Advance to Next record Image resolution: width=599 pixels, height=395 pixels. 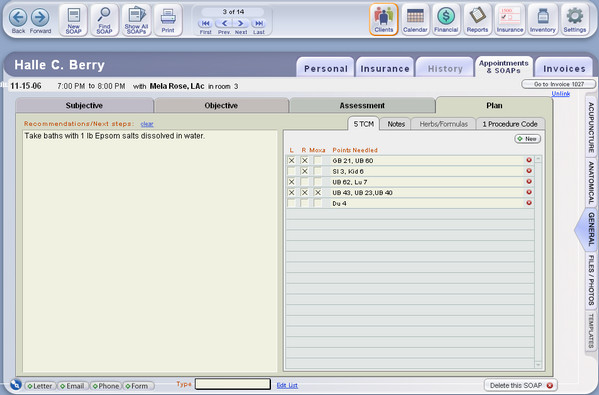tap(241, 23)
